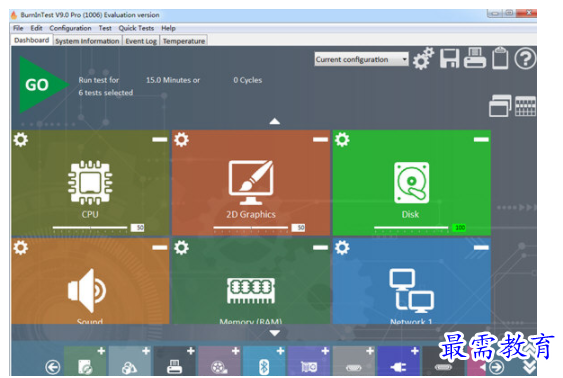563x378 pixels.
Task: Adjust the Disk duty cycle slider
Action: tap(411, 228)
